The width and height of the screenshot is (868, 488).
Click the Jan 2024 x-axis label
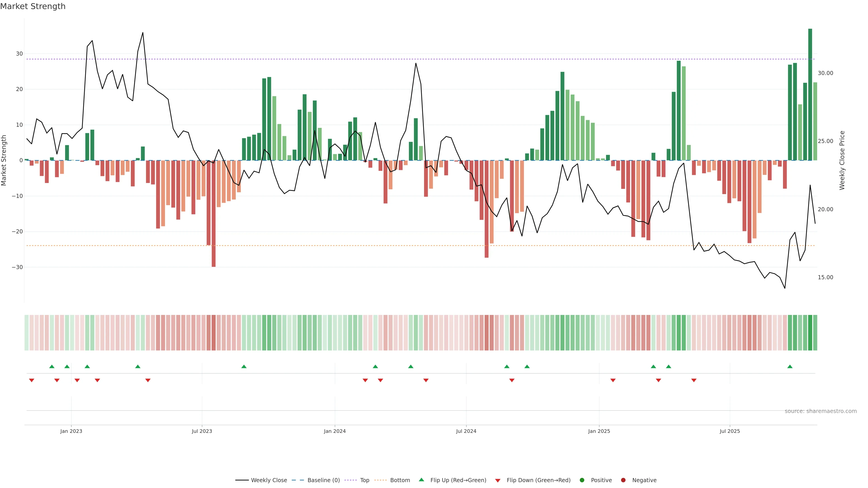(335, 431)
